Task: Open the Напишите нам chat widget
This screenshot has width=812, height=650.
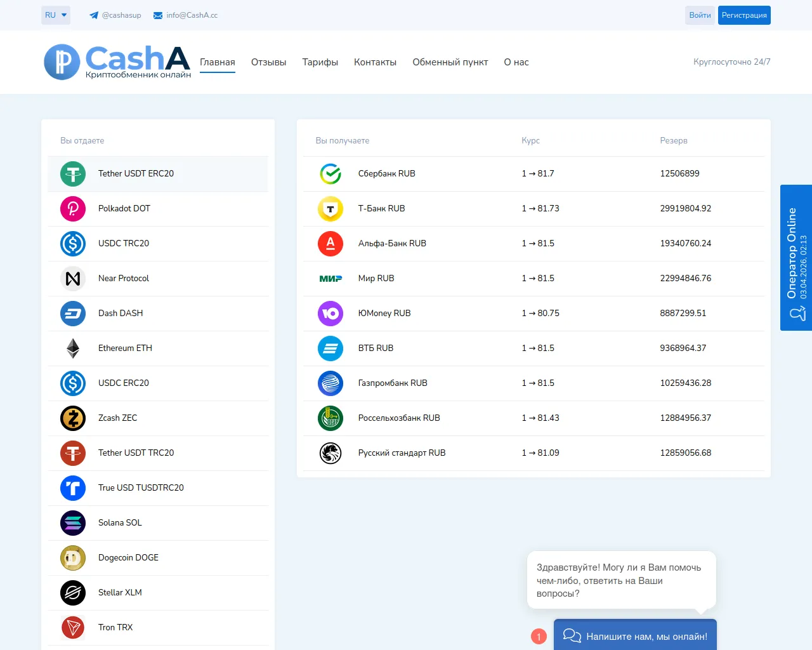Action: (x=635, y=635)
